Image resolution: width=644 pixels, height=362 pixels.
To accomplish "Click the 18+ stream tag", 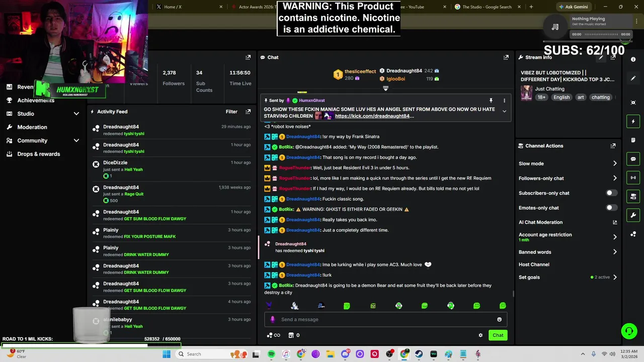I will pos(541,98).
